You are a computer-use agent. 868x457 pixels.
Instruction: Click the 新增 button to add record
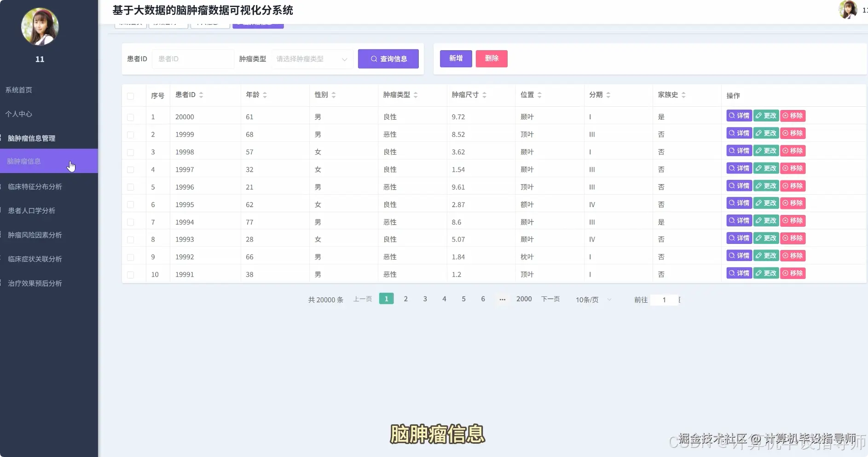(456, 58)
